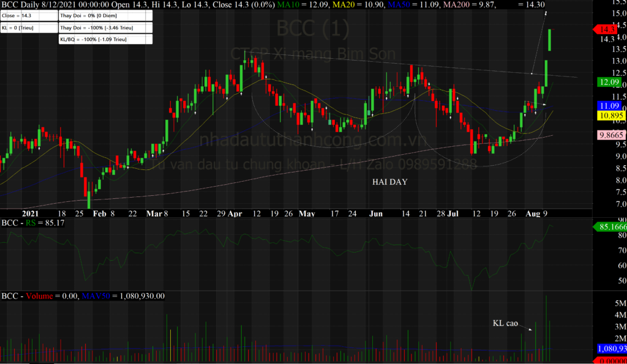This screenshot has height=364, width=627.
Task: Click the 'KL/BQ = -100%' info box
Action: (104, 39)
